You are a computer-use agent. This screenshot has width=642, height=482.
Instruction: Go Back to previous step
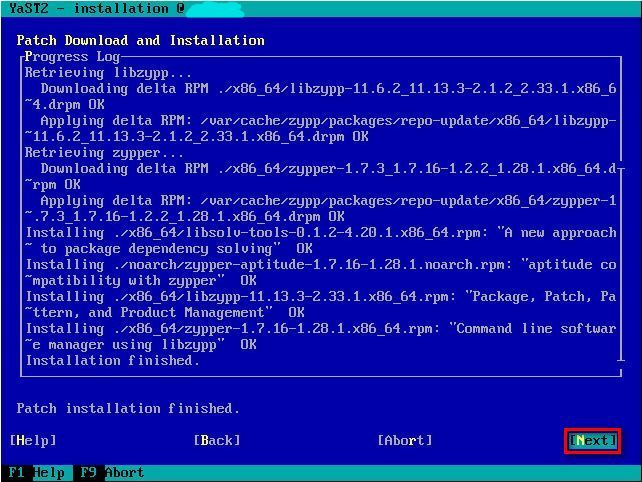tap(217, 441)
